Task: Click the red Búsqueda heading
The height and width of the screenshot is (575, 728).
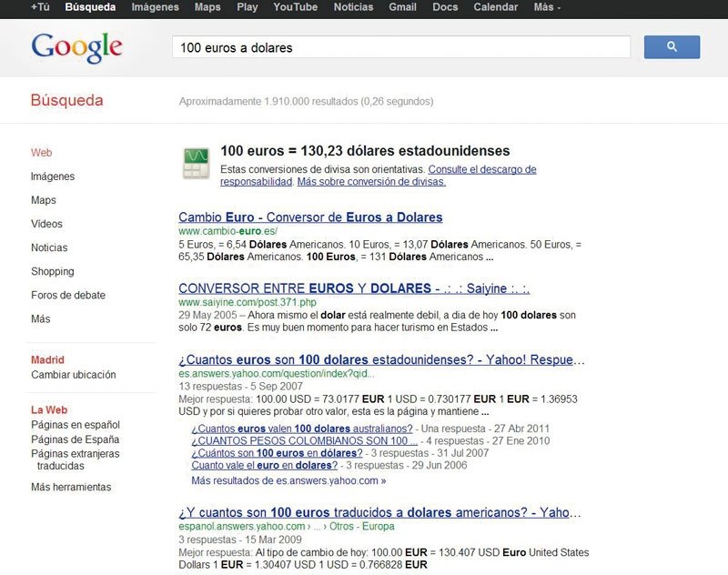Action: tap(66, 100)
